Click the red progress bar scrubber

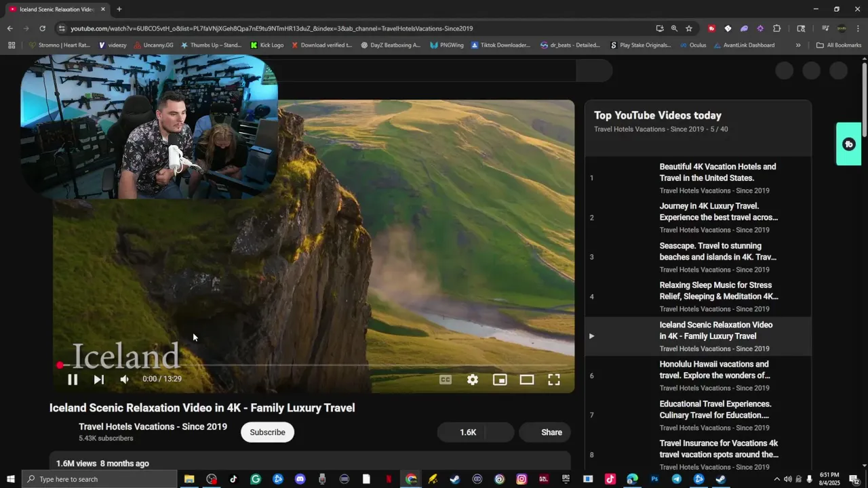(x=60, y=365)
